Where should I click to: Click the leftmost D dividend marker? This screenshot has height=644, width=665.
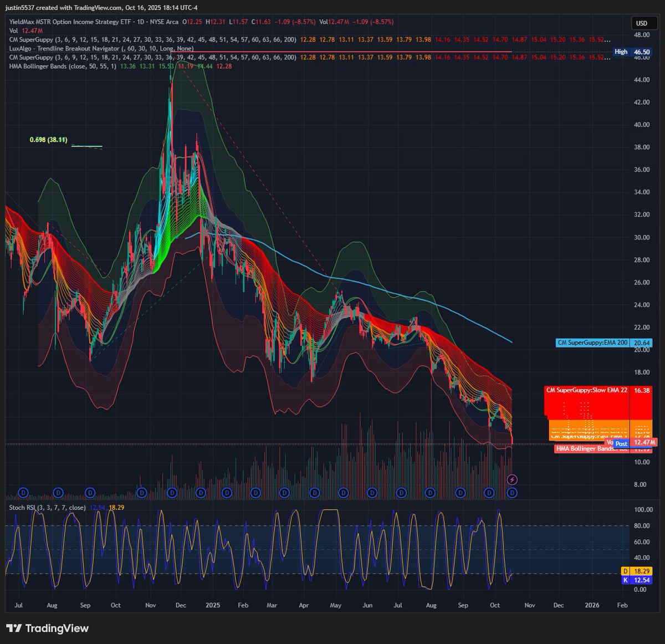pyautogui.click(x=23, y=492)
